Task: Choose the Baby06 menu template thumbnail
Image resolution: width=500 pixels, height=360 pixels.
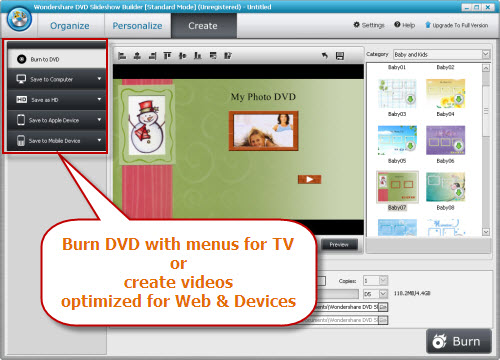Action: 446,140
